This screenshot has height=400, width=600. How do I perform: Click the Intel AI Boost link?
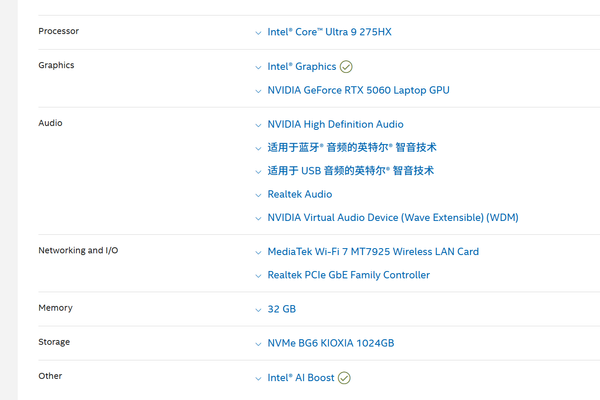pos(300,378)
